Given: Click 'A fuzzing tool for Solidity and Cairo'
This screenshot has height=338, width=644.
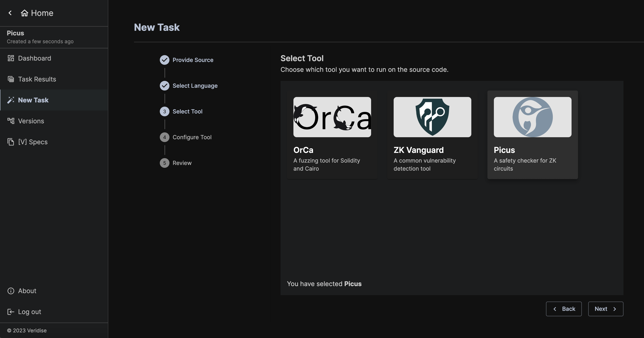Looking at the screenshot, I should [327, 165].
